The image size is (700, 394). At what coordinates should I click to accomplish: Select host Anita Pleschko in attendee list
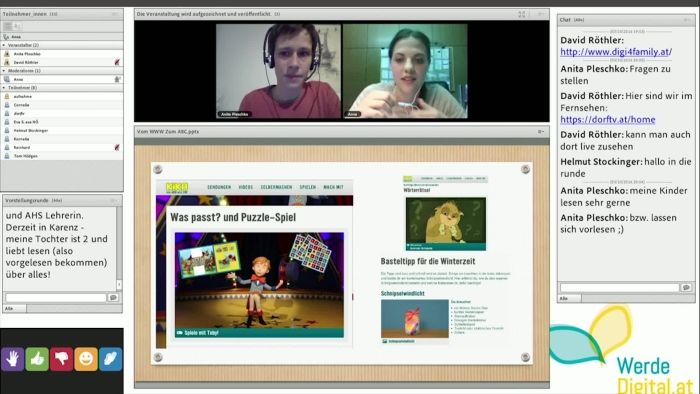tap(62, 54)
